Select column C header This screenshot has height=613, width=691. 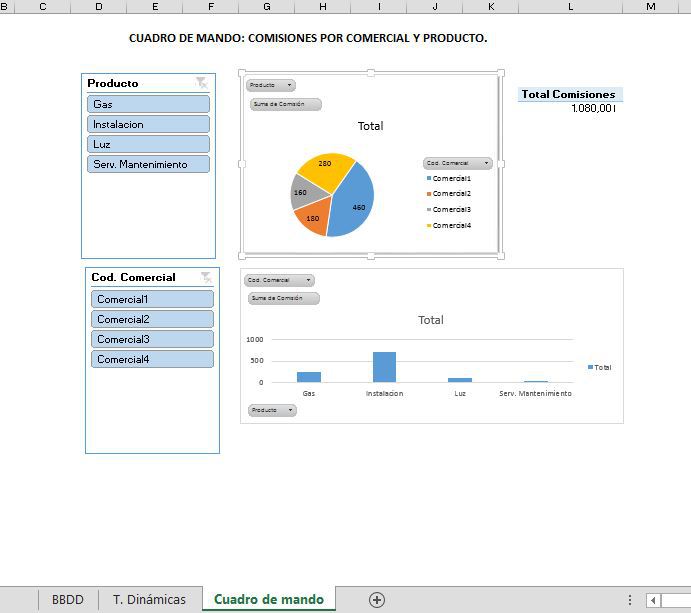pyautogui.click(x=43, y=7)
